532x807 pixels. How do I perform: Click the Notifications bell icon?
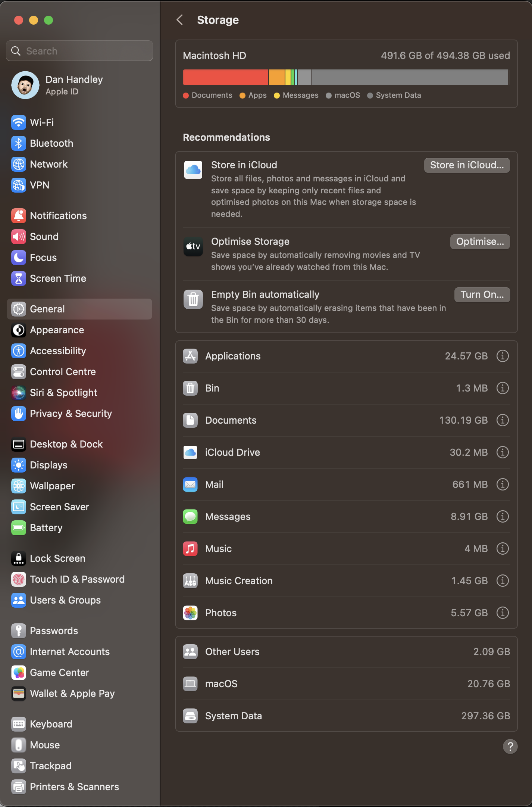pos(18,215)
